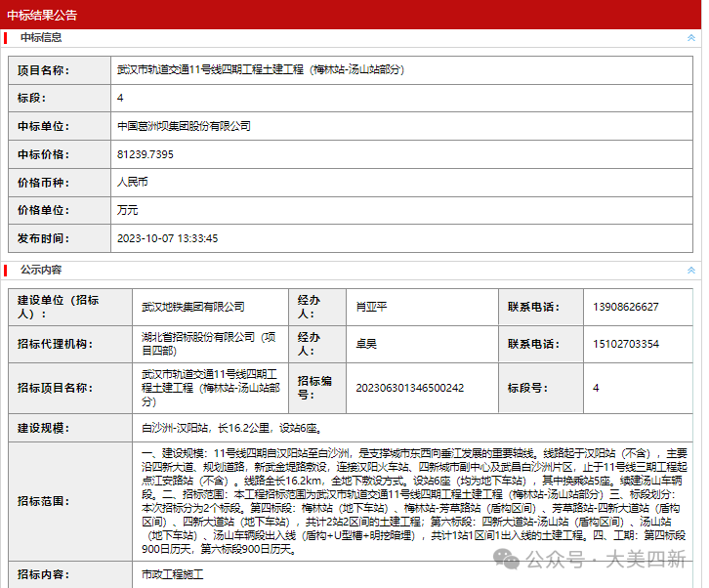Click contact name 肖亚平

[x=372, y=307]
